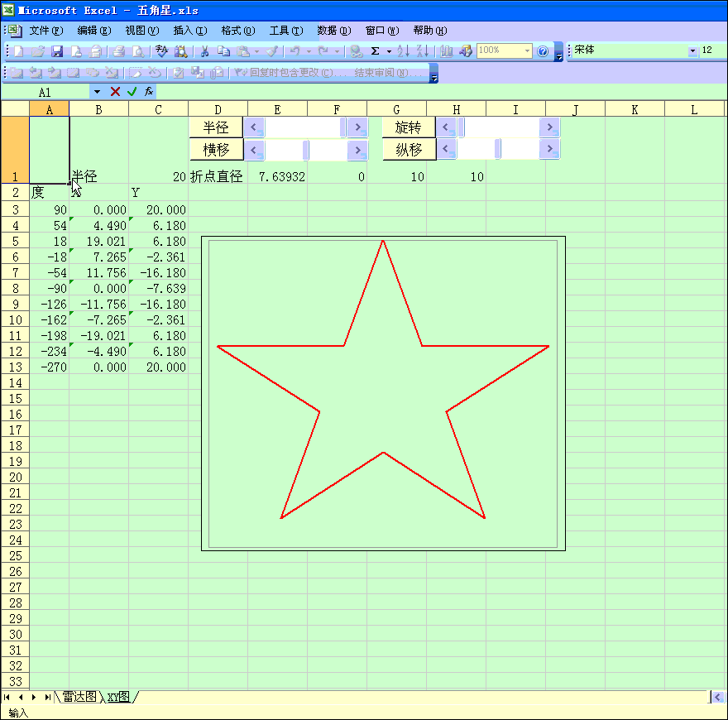Select column K header

coord(635,109)
